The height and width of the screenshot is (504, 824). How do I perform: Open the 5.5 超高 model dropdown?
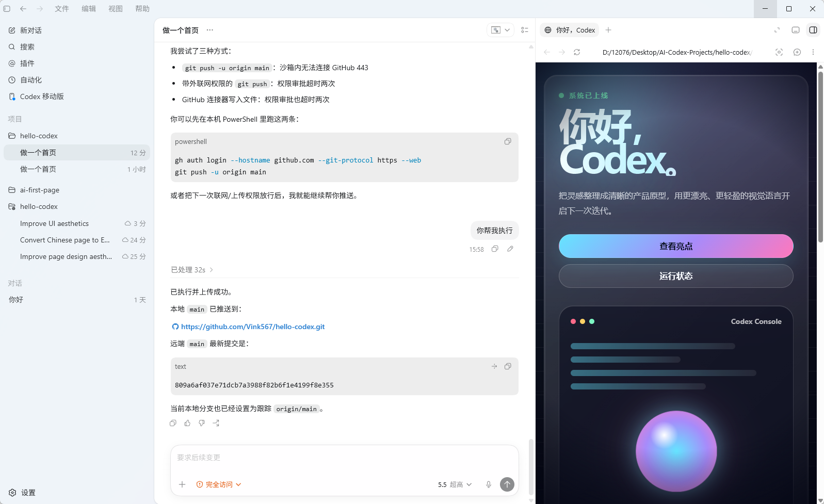[x=455, y=484]
